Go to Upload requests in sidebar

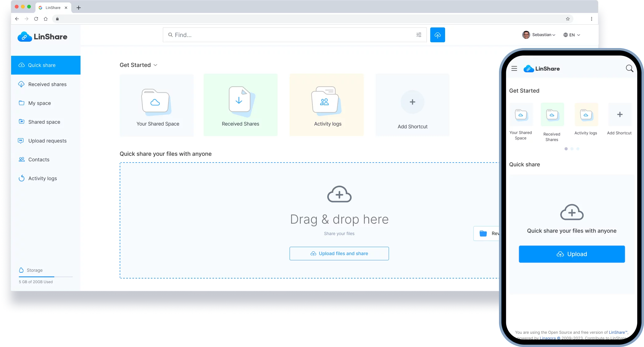pos(47,141)
